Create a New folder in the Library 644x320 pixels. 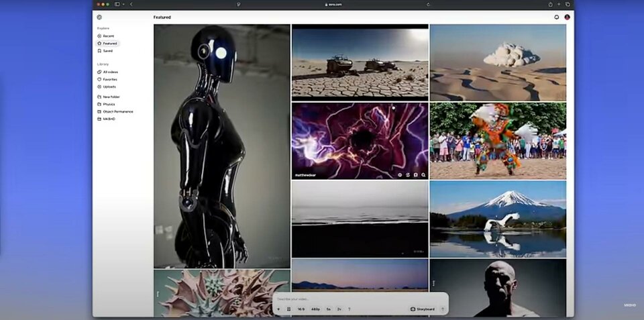click(111, 97)
